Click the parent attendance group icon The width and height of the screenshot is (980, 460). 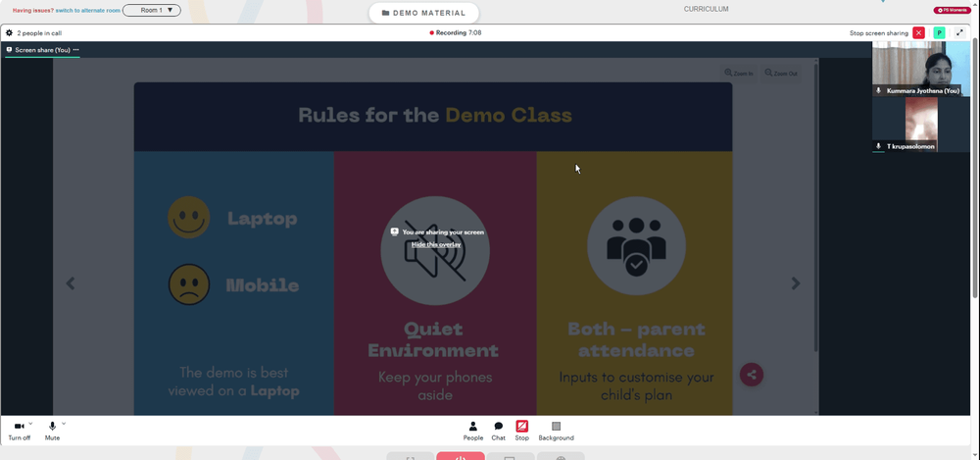(x=636, y=246)
